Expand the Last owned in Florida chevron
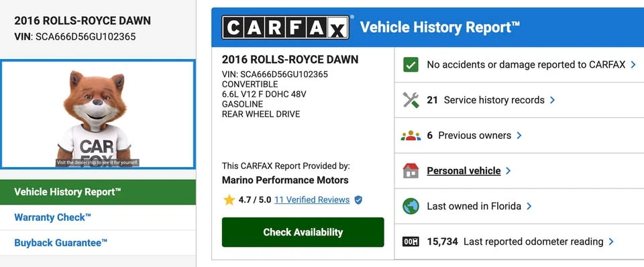The height and width of the screenshot is (267, 644). [x=529, y=206]
